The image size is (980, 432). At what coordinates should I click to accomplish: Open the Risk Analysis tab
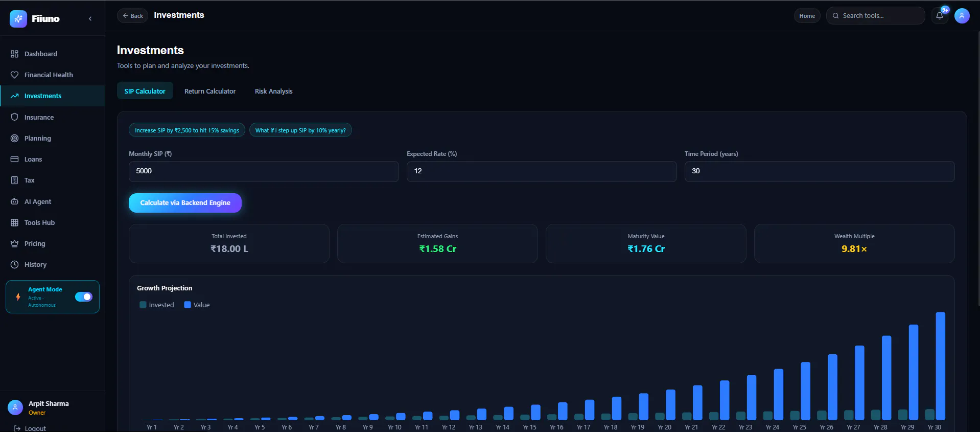point(274,91)
